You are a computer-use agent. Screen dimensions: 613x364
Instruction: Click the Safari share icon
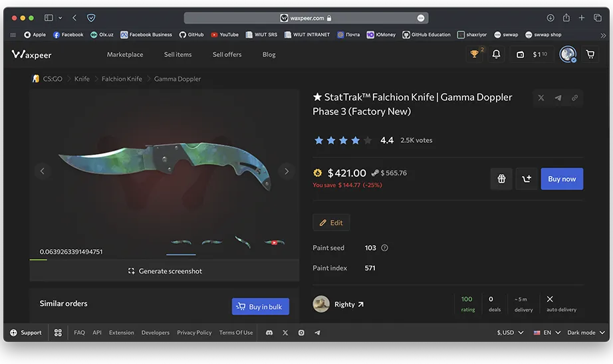click(x=566, y=17)
